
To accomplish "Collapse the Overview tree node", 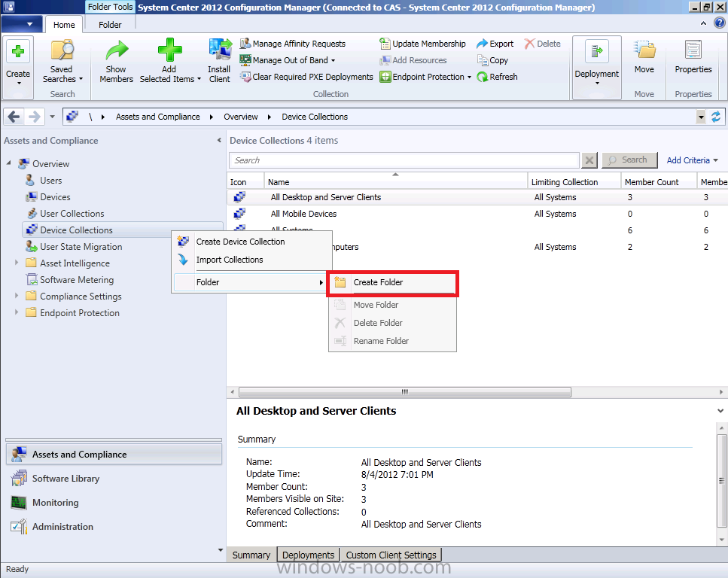I will pyautogui.click(x=9, y=163).
